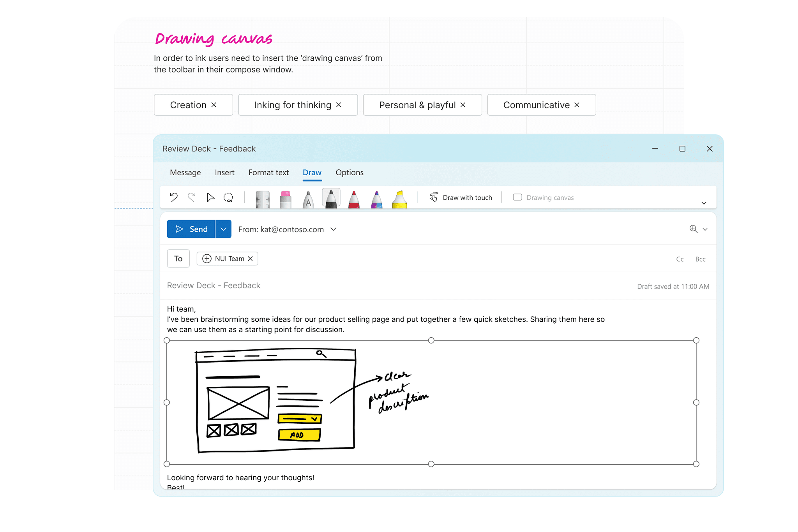Viewport: 798px width, 532px height.
Task: Click the Bcc link
Action: [x=700, y=259]
